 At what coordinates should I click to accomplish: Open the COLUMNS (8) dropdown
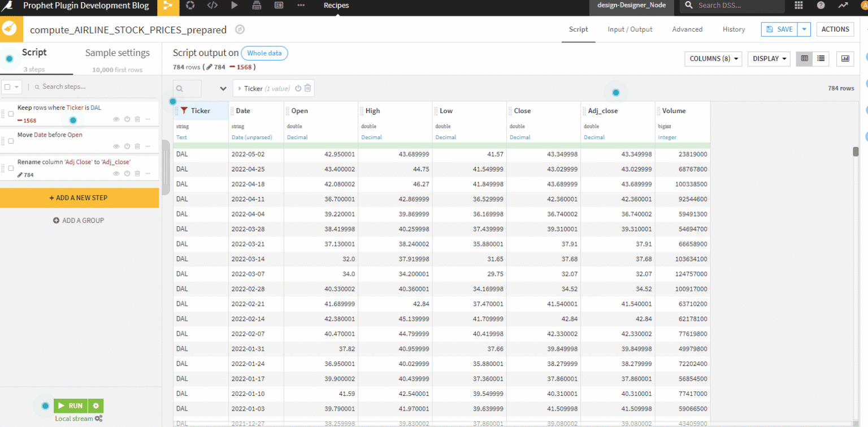[713, 58]
